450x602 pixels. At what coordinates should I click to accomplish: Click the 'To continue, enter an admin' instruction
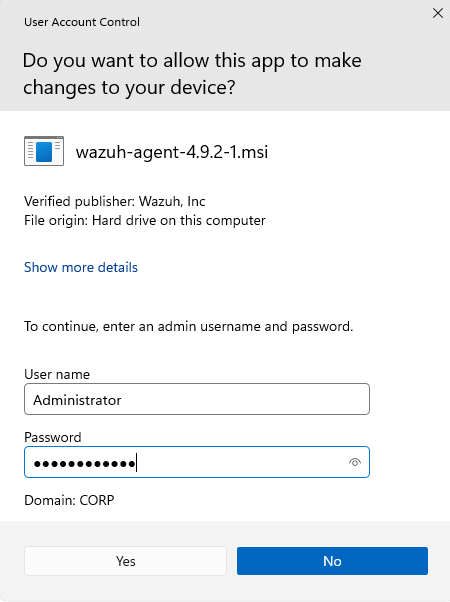pos(188,326)
